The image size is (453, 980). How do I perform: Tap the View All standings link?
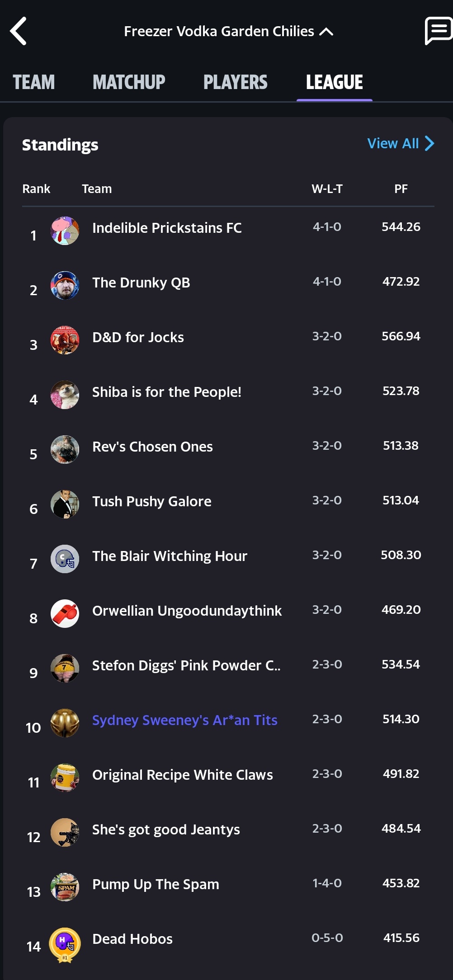[393, 143]
